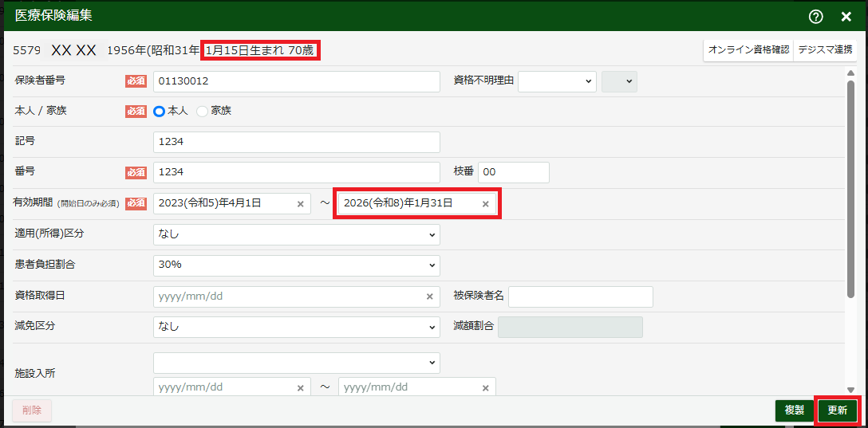Image resolution: width=868 pixels, height=428 pixels.
Task: Click the 枝番 input field
Action: point(514,172)
